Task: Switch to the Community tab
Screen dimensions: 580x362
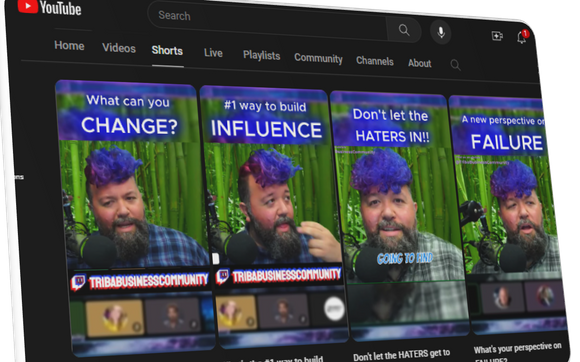Action: point(318,58)
